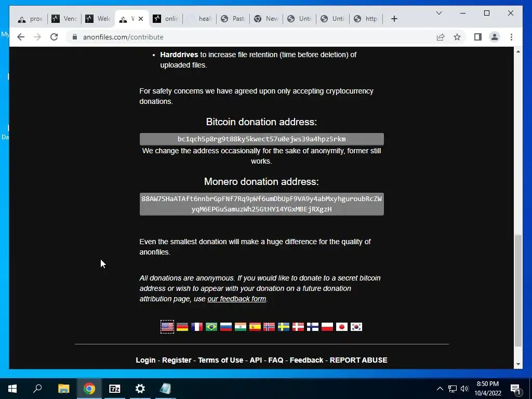Open Settings gear in the taskbar
This screenshot has width=532, height=399.
pos(140,389)
